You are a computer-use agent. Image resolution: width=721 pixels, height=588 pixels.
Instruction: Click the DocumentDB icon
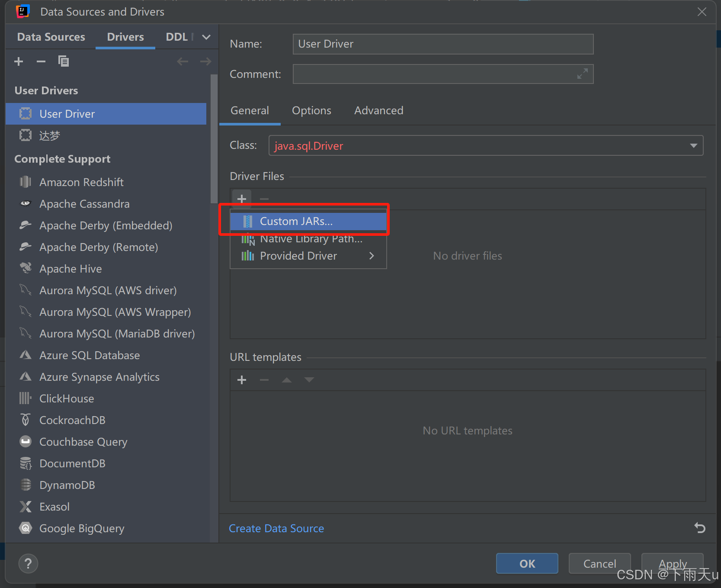tap(26, 463)
